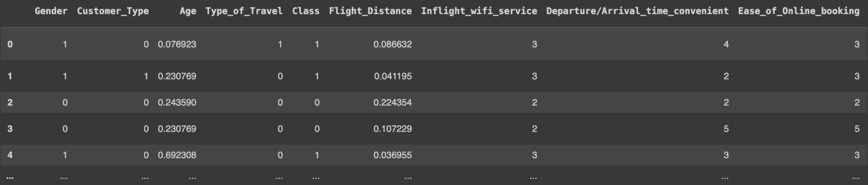This screenshot has width=868, height=185.
Task: Select the Flight_Distance column header
Action: (x=370, y=11)
